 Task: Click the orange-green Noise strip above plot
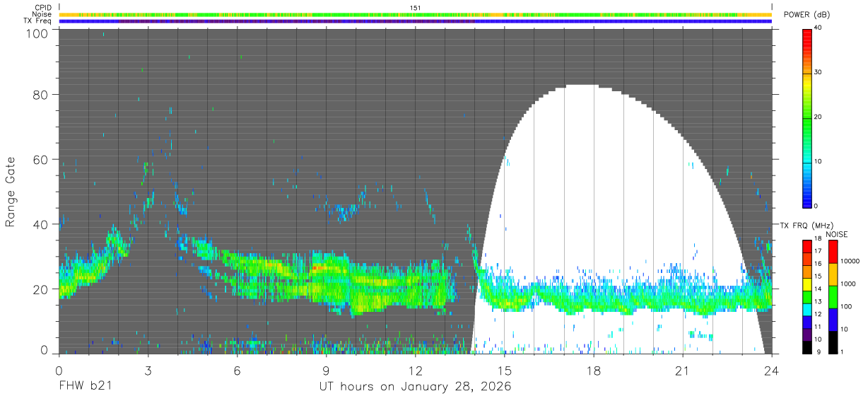[x=416, y=14]
